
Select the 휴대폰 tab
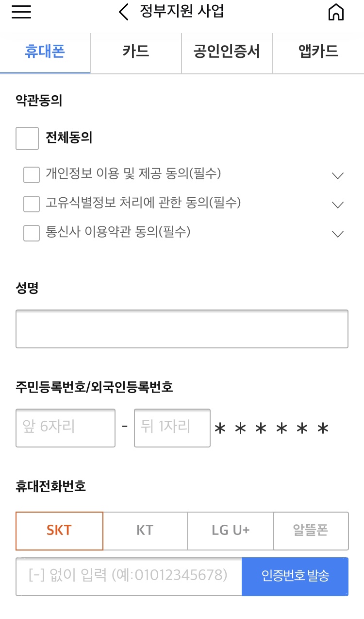coord(45,52)
